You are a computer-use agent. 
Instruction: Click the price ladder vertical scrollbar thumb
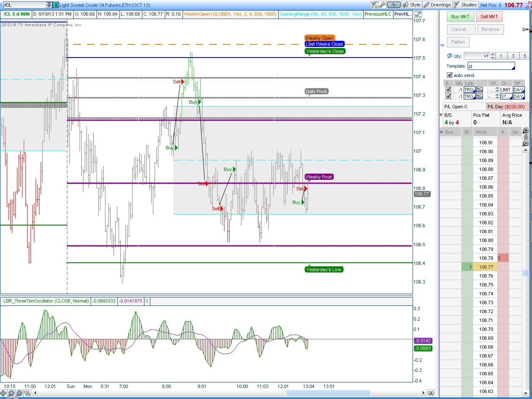pyautogui.click(x=526, y=273)
